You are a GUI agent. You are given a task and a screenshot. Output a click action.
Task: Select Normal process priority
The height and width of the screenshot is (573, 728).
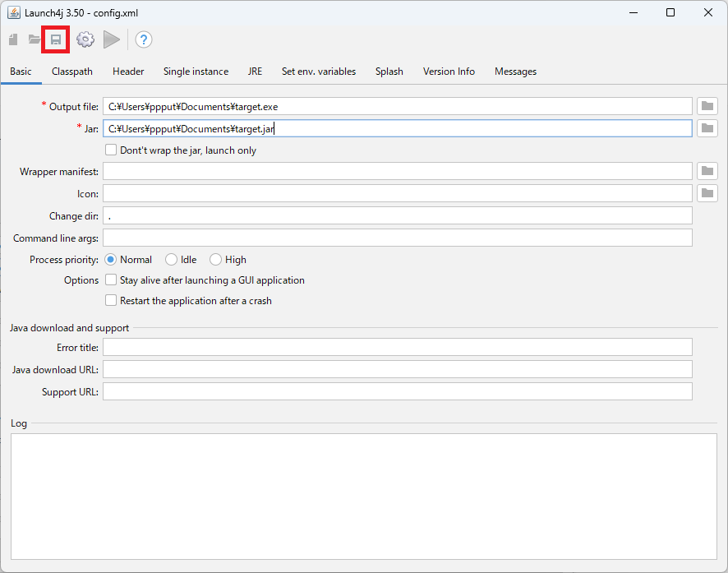tap(110, 259)
